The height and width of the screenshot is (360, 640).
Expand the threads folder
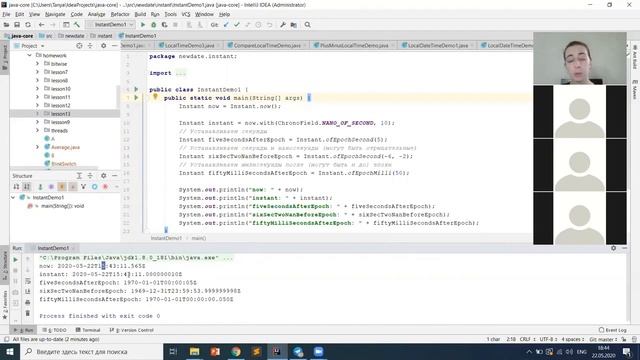tap(38, 130)
